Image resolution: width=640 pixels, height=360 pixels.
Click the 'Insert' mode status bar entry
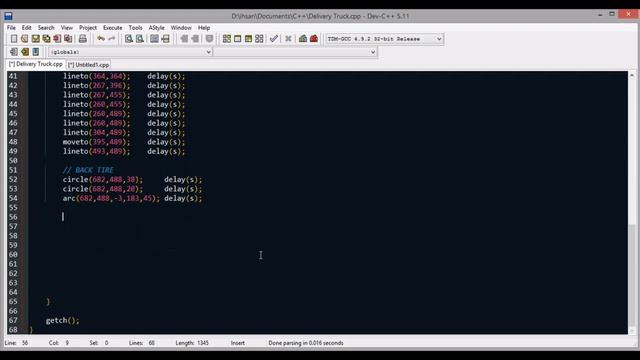[x=238, y=343]
